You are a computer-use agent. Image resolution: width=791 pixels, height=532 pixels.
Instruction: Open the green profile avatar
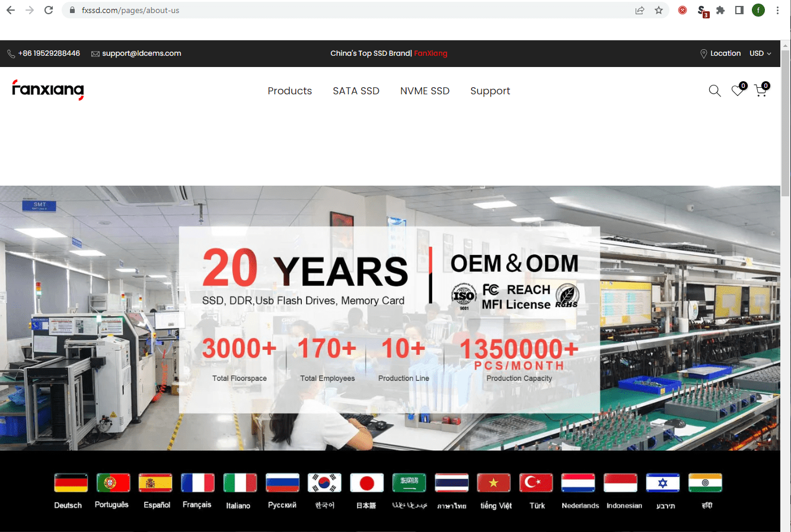[x=758, y=10]
